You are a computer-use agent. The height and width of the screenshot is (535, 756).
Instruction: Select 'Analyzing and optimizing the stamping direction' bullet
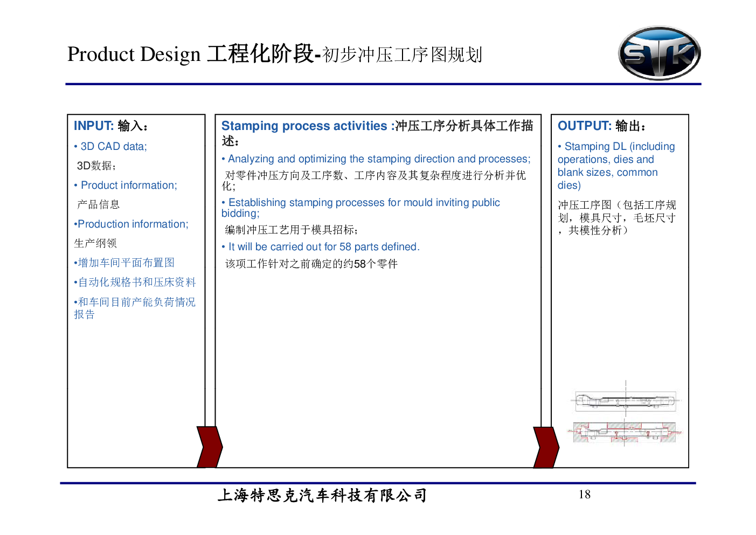point(376,159)
